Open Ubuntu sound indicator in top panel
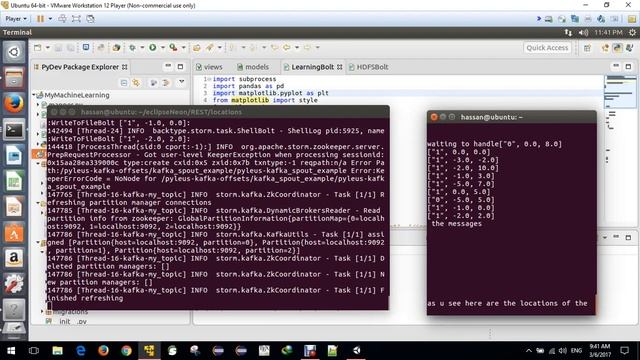This screenshot has height=360, width=640. click(583, 32)
